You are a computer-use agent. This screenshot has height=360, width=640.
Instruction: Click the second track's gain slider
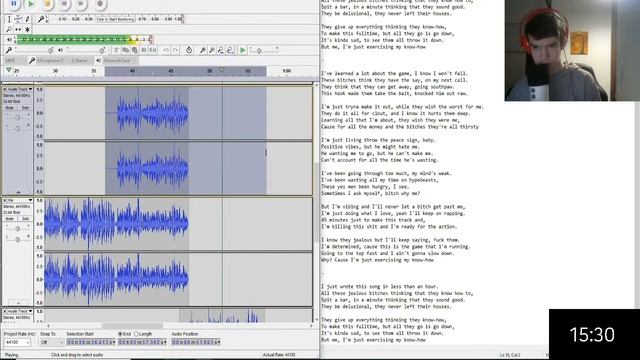[18, 229]
